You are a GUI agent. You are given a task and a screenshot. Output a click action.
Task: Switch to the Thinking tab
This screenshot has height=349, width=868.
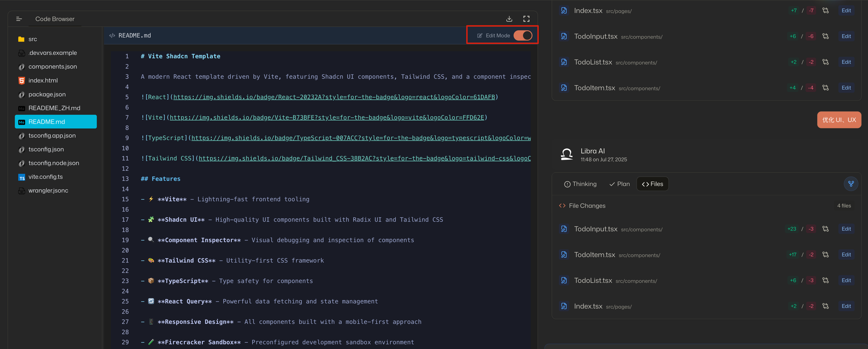[x=580, y=184]
